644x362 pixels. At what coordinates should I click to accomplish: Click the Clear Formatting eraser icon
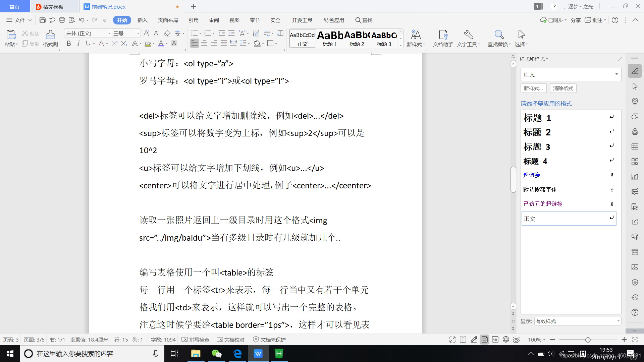(x=167, y=33)
